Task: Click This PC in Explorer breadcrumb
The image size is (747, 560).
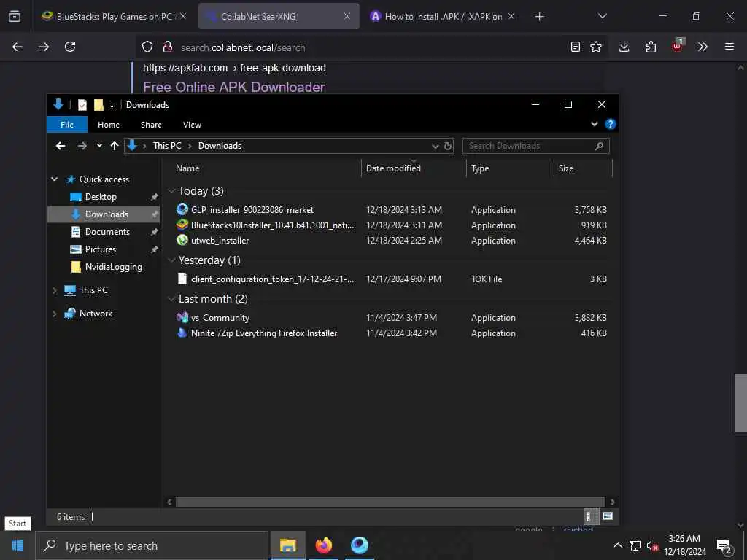Action: point(167,146)
